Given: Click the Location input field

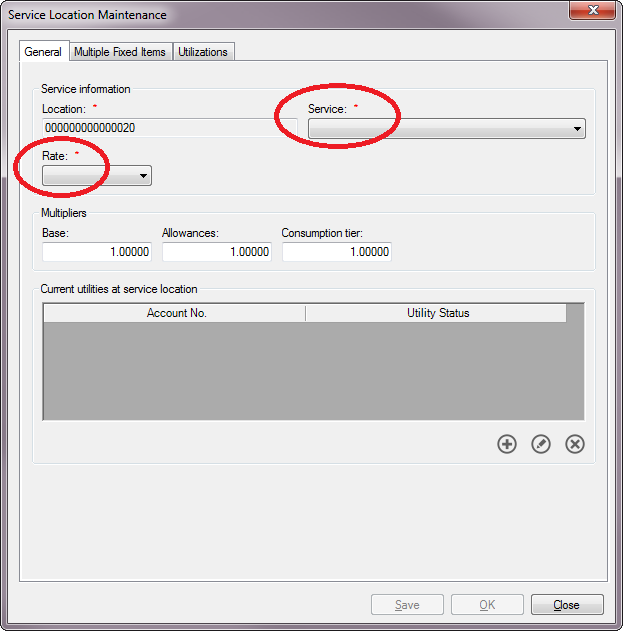Looking at the screenshot, I should [x=170, y=128].
